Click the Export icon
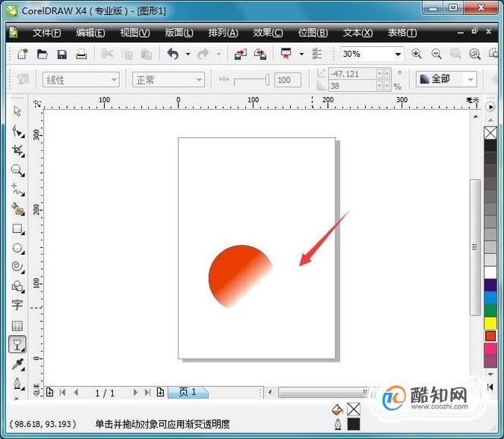The width and height of the screenshot is (504, 439). 260,54
